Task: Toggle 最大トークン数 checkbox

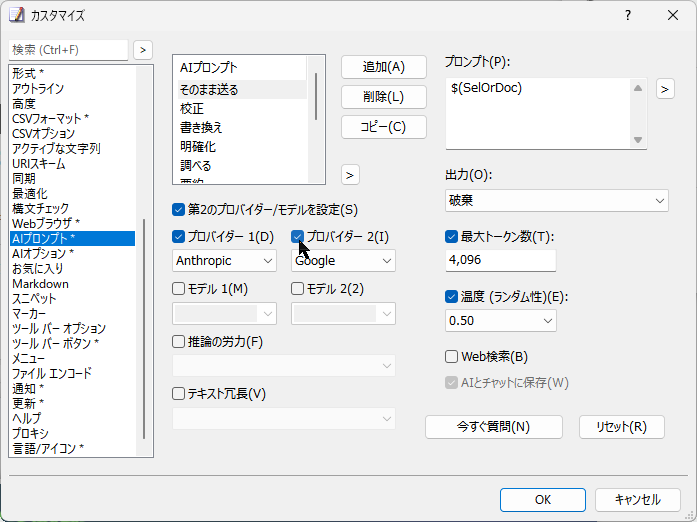Action: (x=451, y=237)
